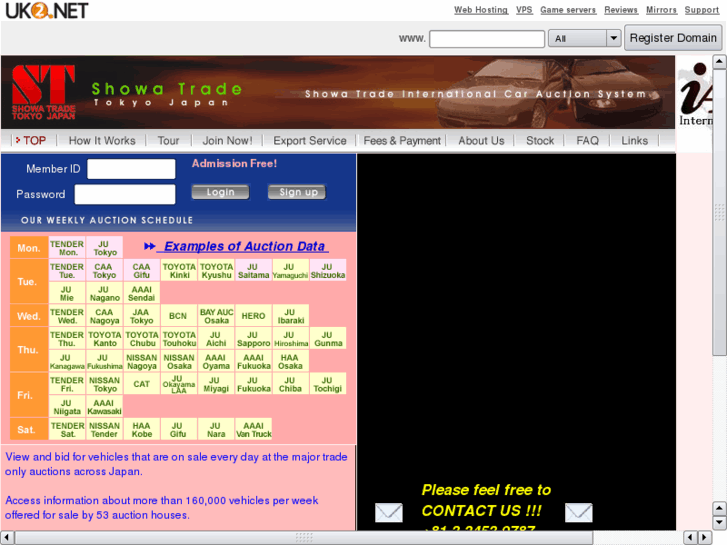The height and width of the screenshot is (545, 727).
Task: Select JU Tokyo cell in Monday row
Action: [x=104, y=248]
